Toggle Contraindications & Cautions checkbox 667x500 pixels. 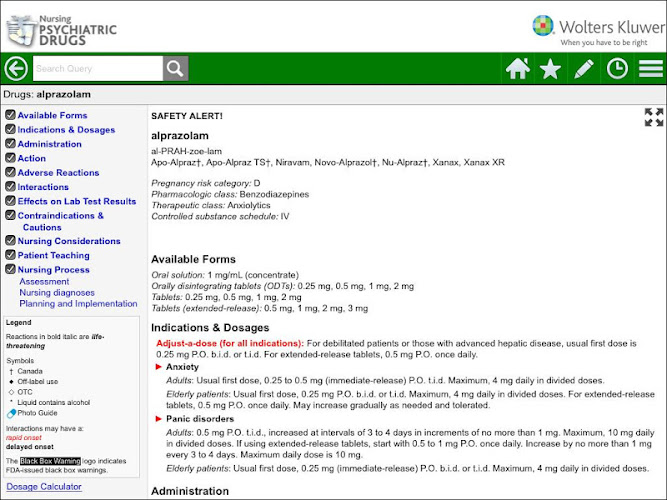click(x=10, y=215)
